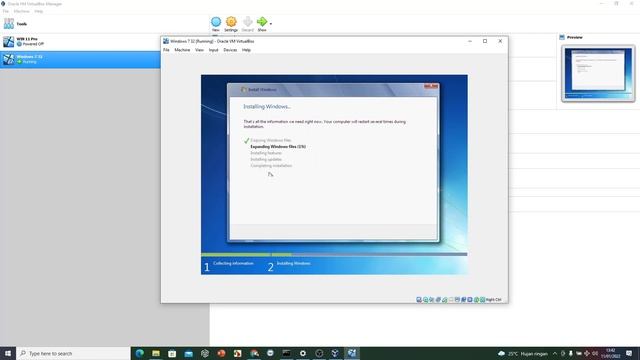Click the shared folders status icon

451,300
